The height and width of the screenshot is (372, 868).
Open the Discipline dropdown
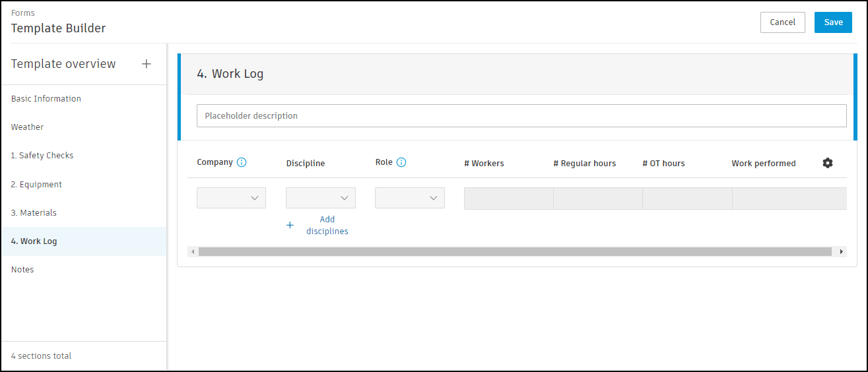(x=320, y=198)
